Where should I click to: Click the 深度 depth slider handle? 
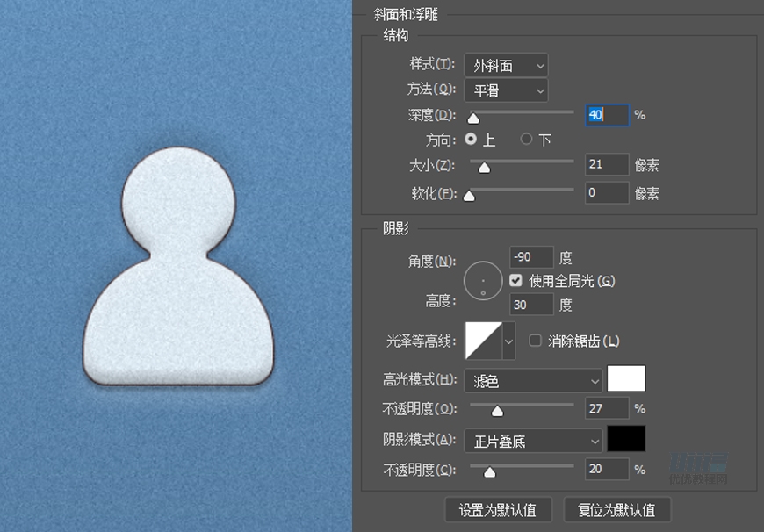473,119
